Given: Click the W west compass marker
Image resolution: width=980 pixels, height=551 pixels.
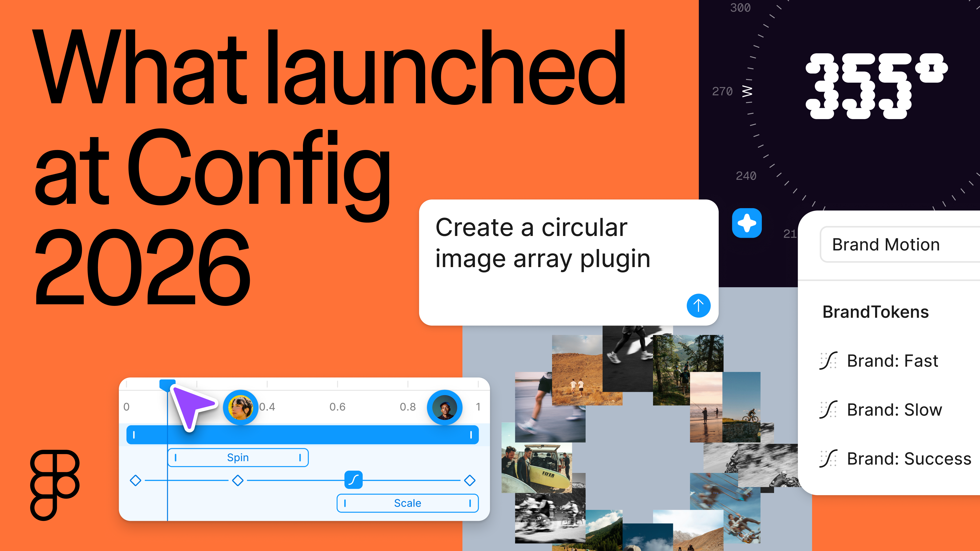Looking at the screenshot, I should click(747, 91).
